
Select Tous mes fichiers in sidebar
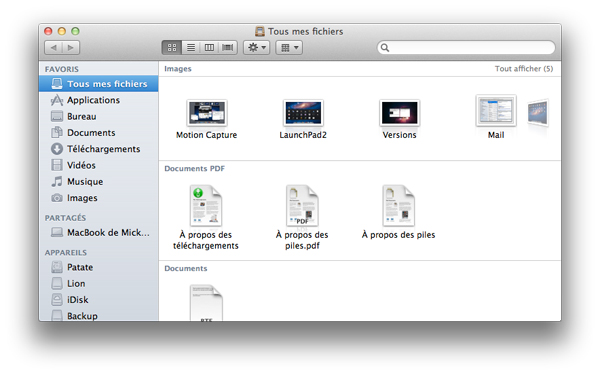point(99,84)
